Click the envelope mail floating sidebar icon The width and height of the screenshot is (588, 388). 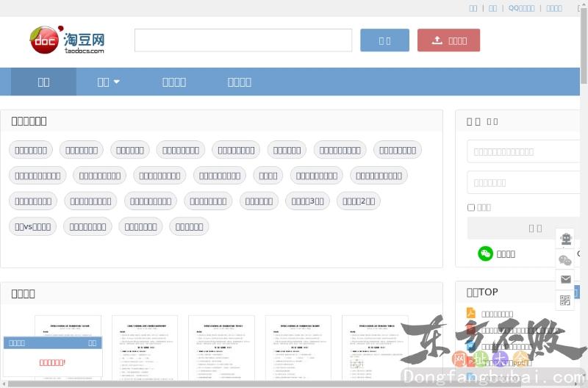pos(565,280)
